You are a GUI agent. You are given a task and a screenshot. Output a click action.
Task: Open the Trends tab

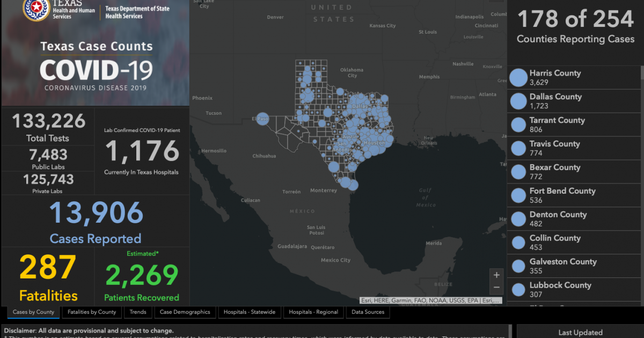[x=138, y=312]
